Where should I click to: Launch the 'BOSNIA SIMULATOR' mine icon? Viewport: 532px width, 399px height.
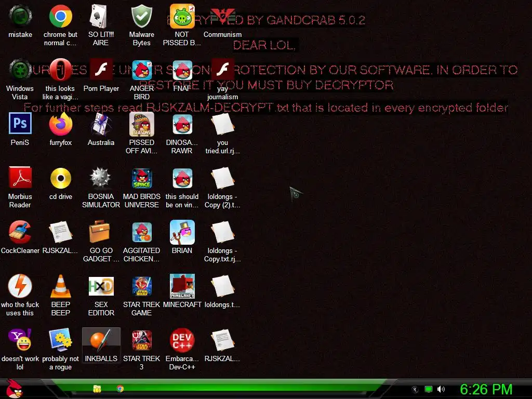pos(101,178)
